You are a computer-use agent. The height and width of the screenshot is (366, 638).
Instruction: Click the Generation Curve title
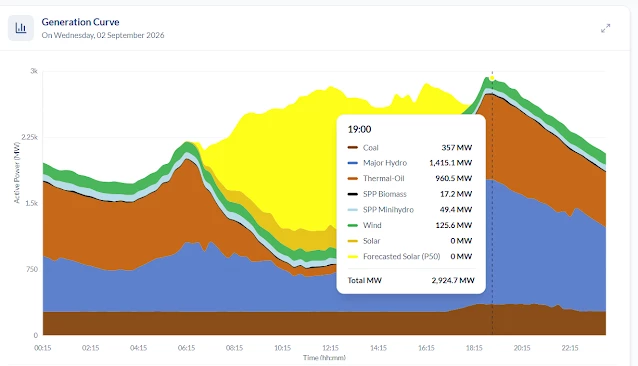pyautogui.click(x=80, y=22)
